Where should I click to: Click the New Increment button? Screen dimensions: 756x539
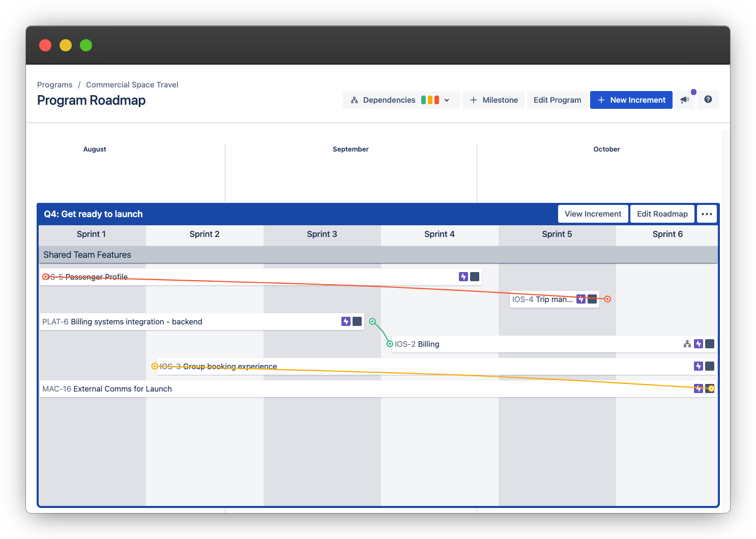tap(631, 100)
